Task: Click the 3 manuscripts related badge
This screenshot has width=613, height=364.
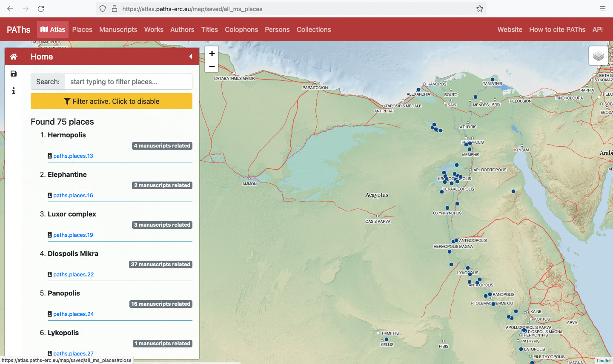Action: pos(162,225)
